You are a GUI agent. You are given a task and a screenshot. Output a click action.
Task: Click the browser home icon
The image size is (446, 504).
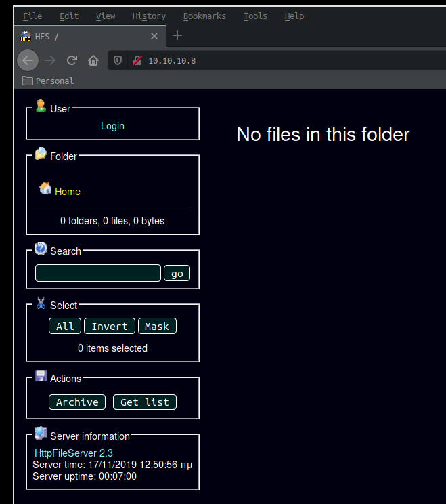[x=93, y=60]
